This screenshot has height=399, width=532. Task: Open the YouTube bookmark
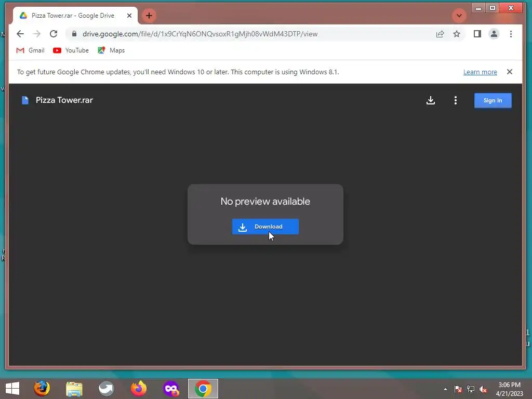(x=71, y=50)
